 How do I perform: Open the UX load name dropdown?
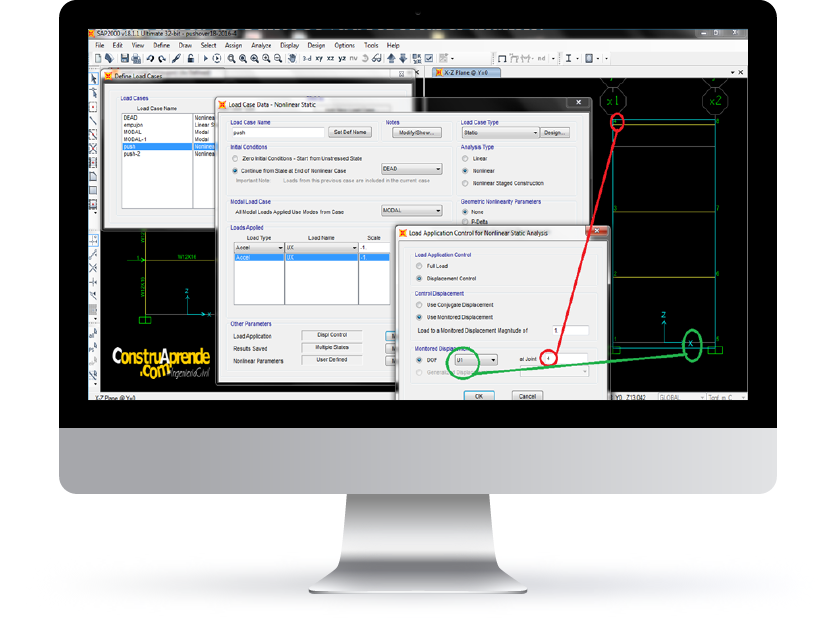click(x=321, y=247)
